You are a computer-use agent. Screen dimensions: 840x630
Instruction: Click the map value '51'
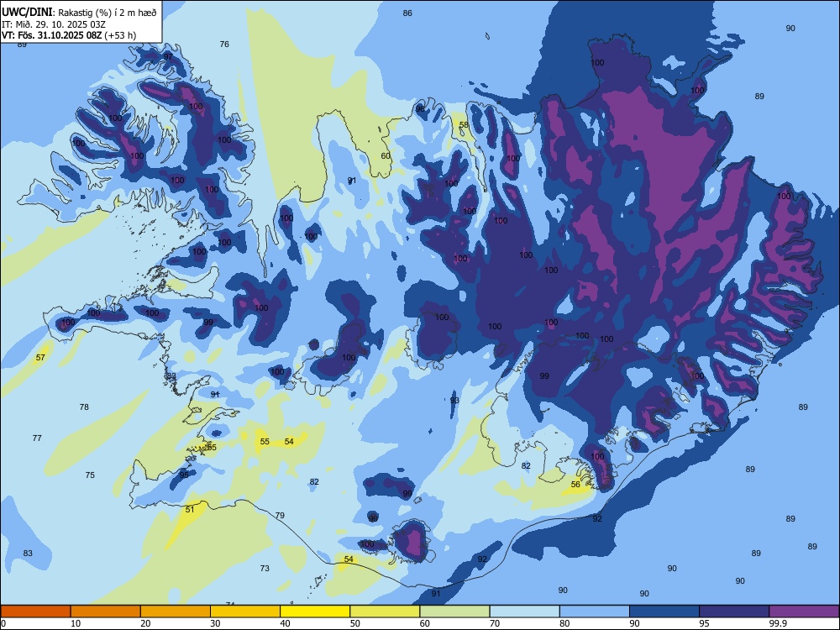tap(190, 510)
